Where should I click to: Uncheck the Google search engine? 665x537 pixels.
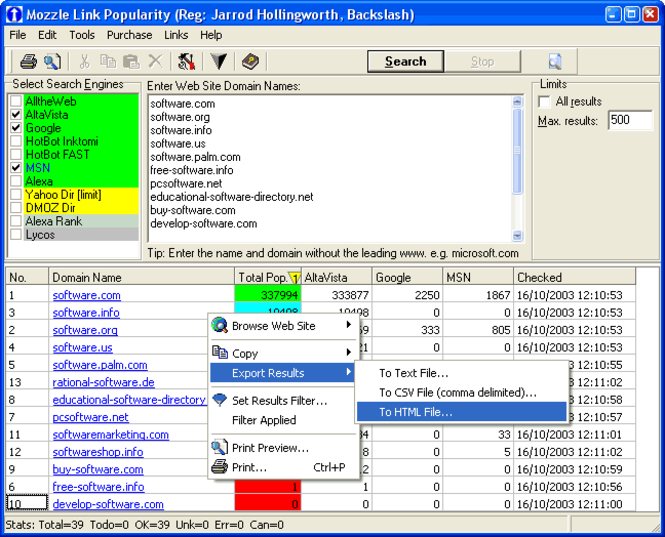tap(16, 128)
